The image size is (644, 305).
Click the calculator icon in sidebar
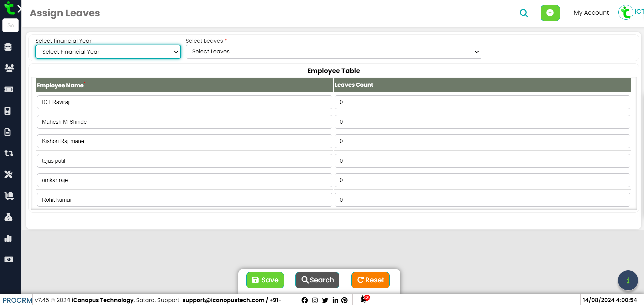tap(8, 111)
